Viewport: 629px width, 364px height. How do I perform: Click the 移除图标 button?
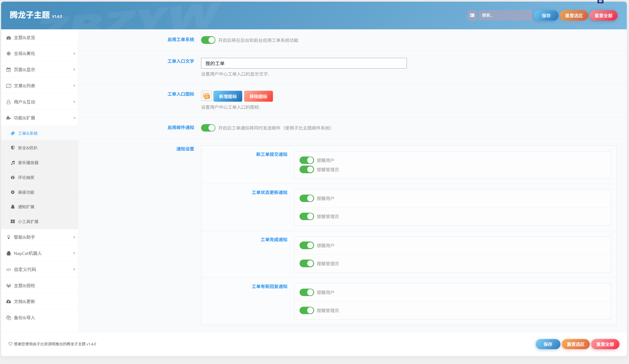point(258,96)
